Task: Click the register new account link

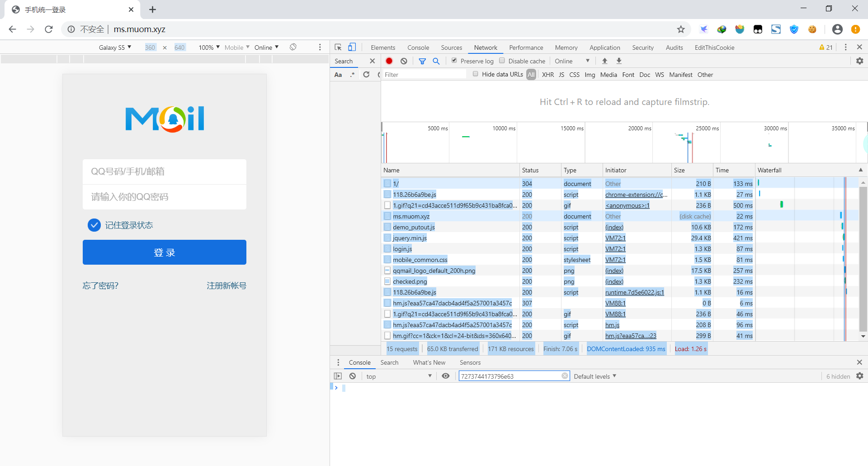Action: [x=226, y=285]
